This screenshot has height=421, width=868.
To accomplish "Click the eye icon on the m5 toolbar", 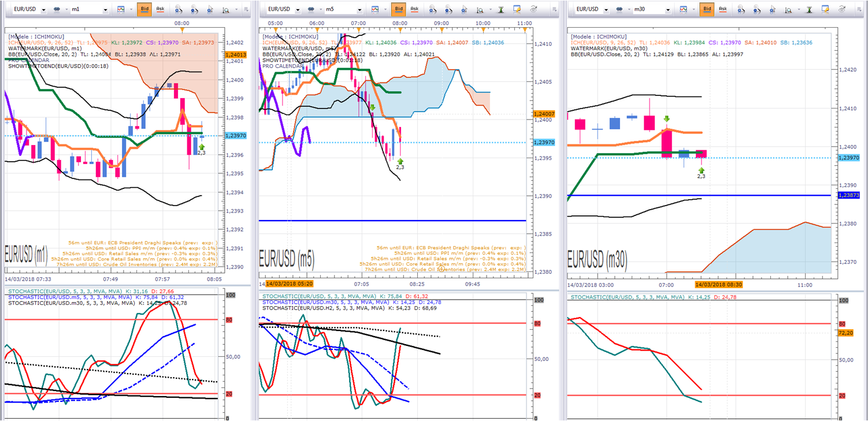I will pyautogui.click(x=533, y=9).
